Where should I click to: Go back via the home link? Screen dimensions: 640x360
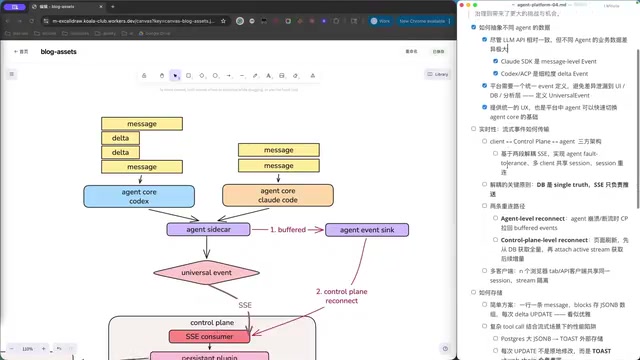click(21, 51)
